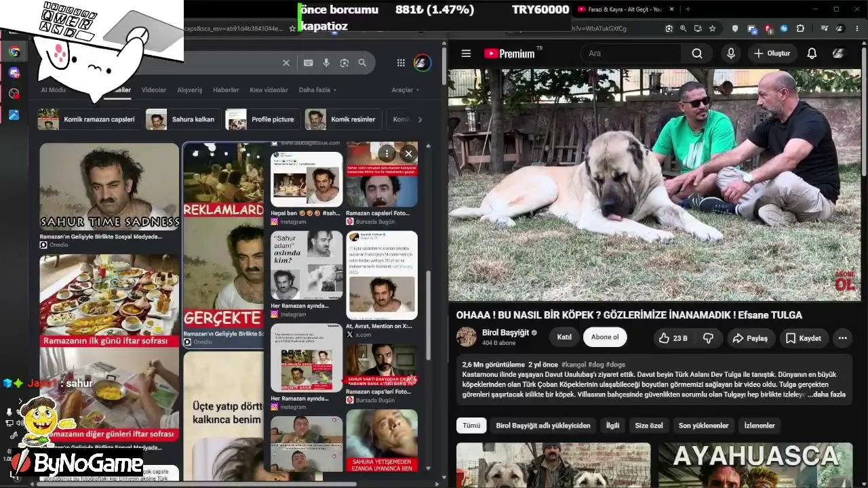
Task: Click the #kangal hashtag link
Action: (574, 365)
